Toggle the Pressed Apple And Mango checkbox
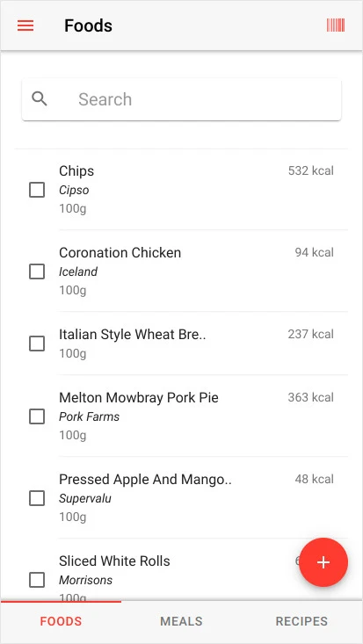 click(37, 498)
